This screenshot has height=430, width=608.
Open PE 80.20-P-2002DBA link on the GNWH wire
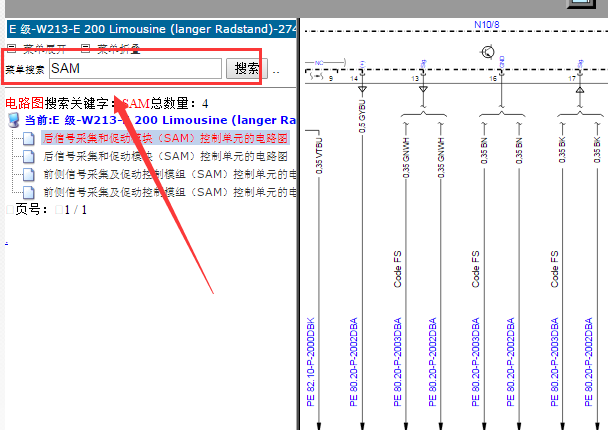432,362
